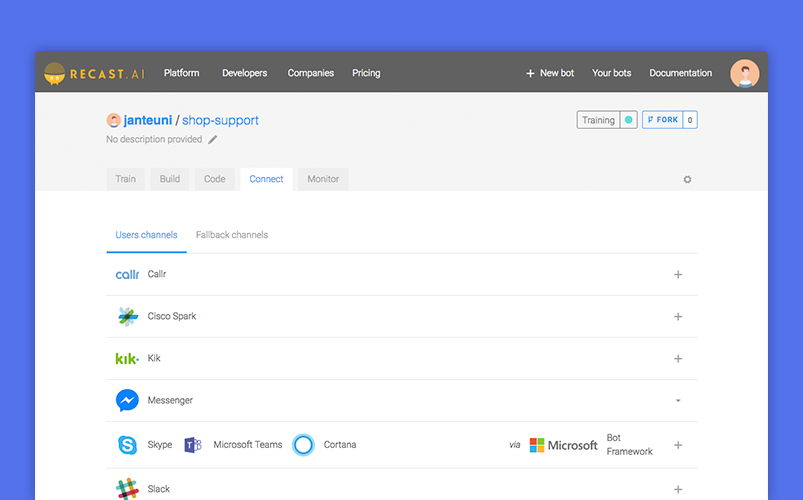Open the Documentation link
The image size is (803, 500).
[x=681, y=73]
